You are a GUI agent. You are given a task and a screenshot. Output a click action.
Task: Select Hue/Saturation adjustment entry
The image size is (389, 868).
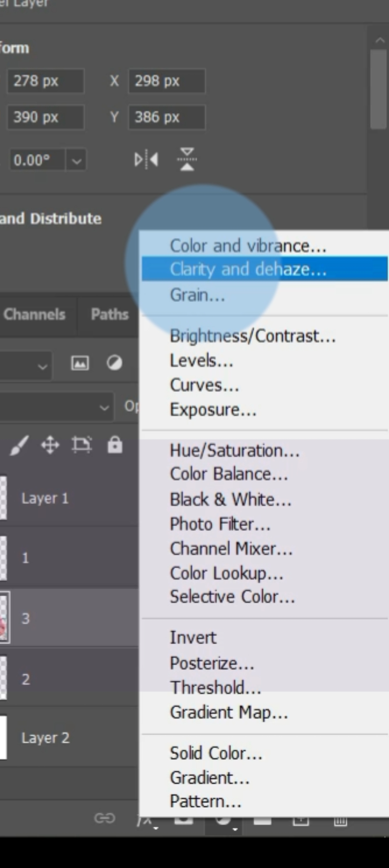(235, 451)
